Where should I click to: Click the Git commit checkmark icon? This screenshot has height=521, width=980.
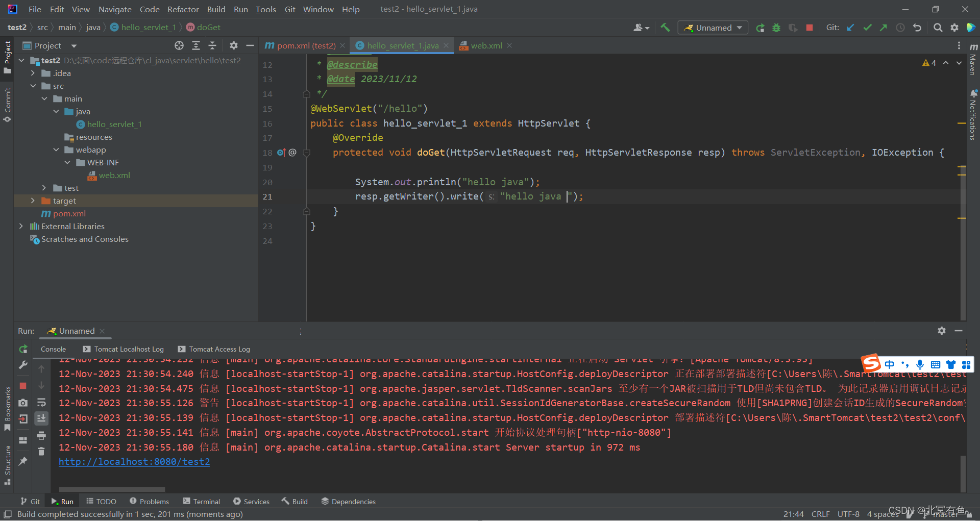point(867,28)
